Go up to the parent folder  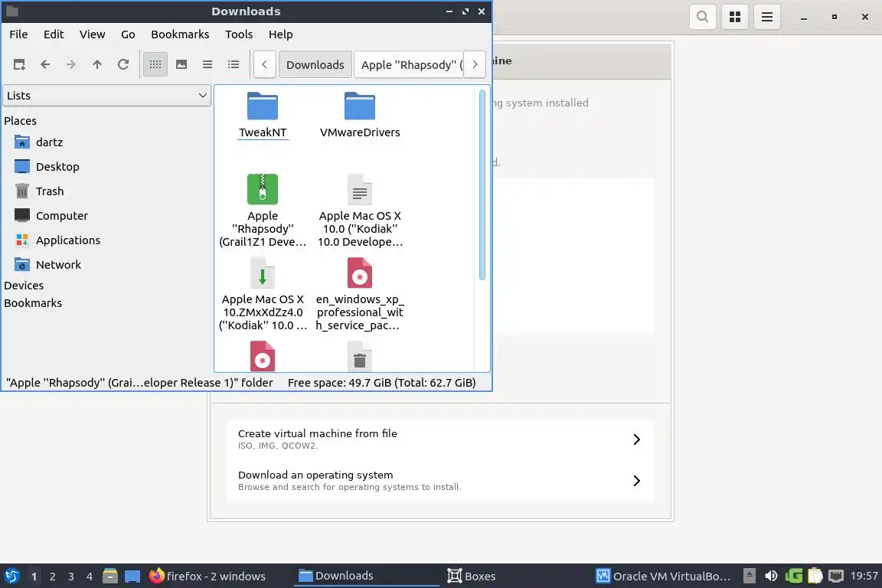tap(97, 65)
